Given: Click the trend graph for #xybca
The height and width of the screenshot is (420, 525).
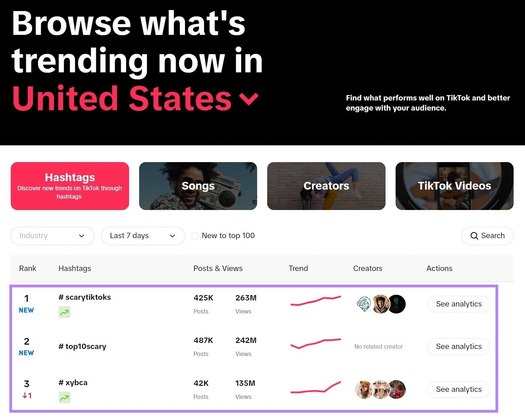Looking at the screenshot, I should (x=315, y=390).
